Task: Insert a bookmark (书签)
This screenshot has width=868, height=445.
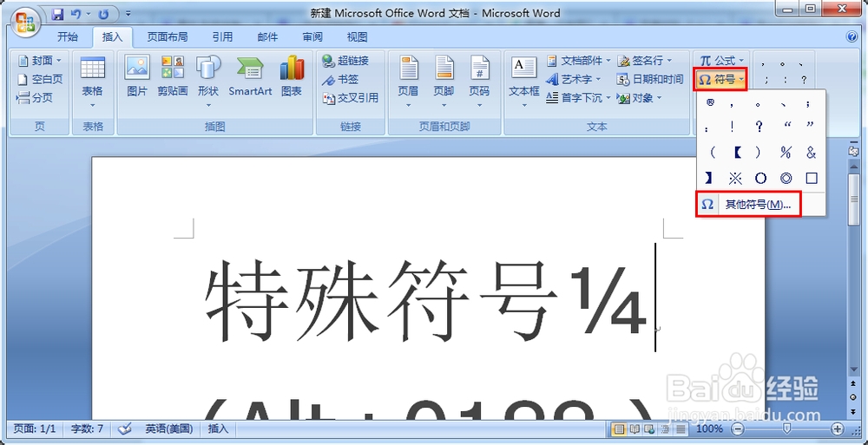Action: pos(340,79)
